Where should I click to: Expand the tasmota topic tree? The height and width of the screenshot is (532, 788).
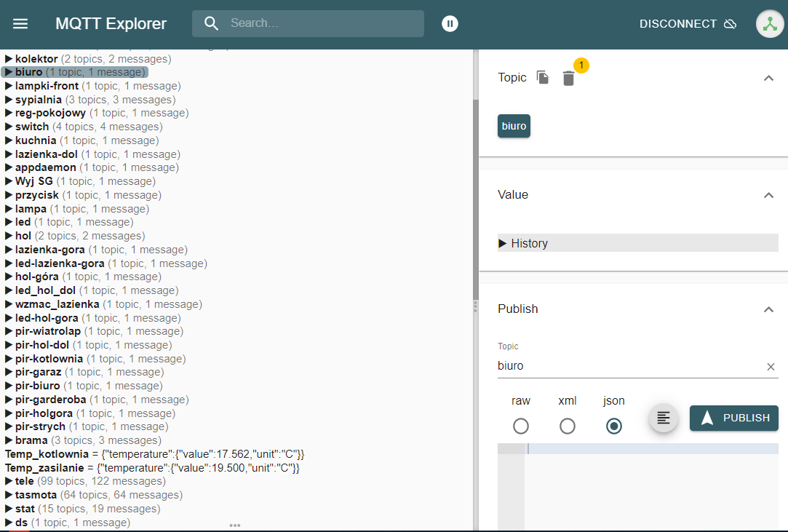point(9,495)
